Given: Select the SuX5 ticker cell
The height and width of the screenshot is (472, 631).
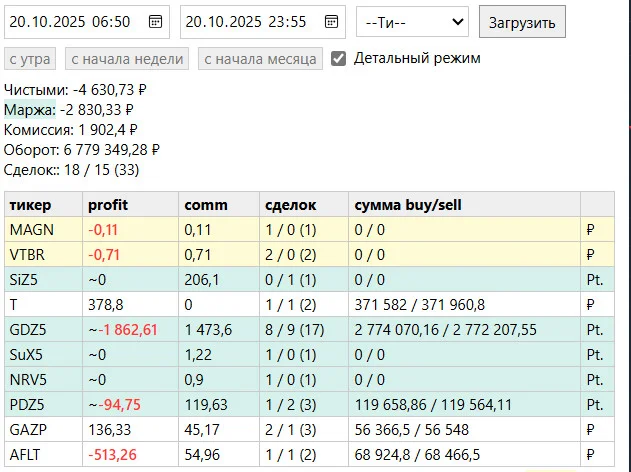Looking at the screenshot, I should pos(43,355).
